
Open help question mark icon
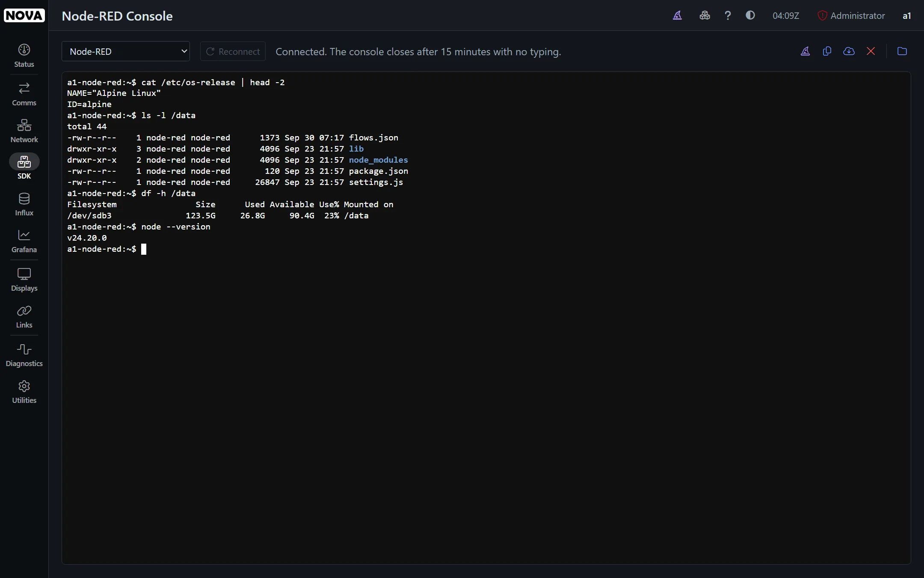pos(728,15)
